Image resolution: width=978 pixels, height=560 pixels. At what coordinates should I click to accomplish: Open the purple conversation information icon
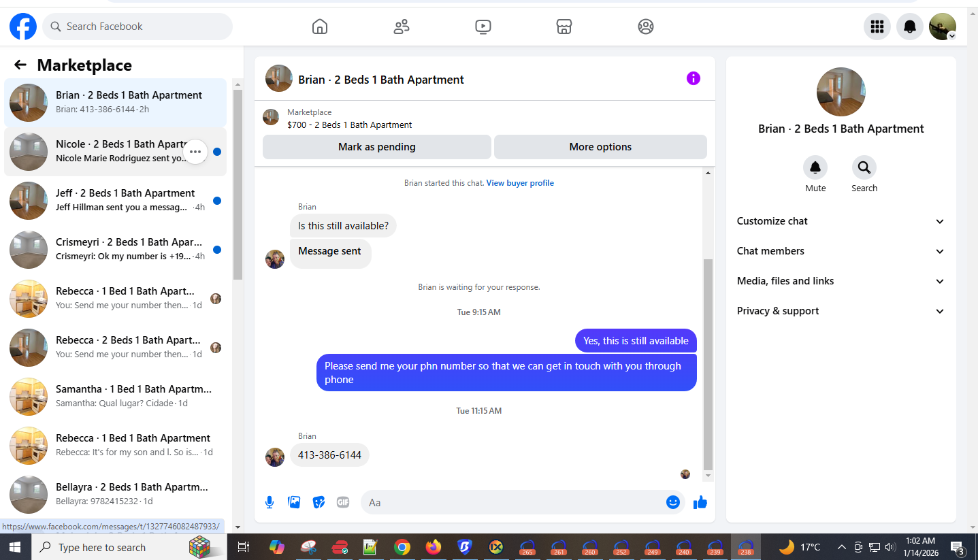693,78
